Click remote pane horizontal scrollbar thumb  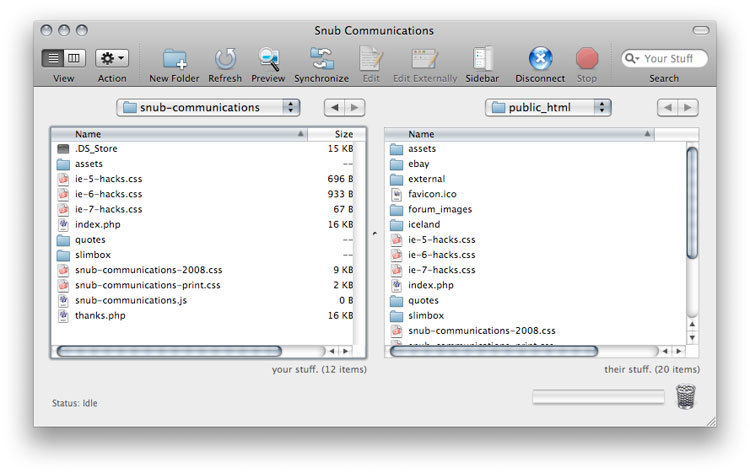[x=494, y=352]
